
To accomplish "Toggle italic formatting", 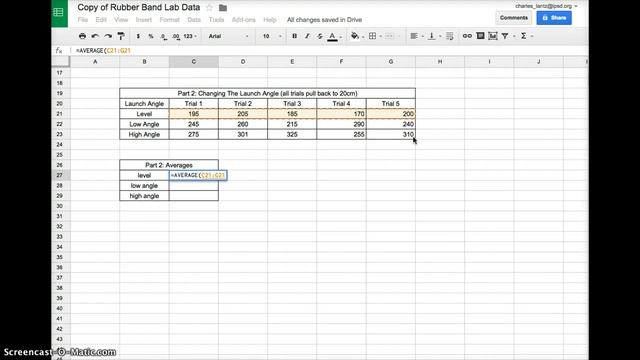I will click(307, 36).
